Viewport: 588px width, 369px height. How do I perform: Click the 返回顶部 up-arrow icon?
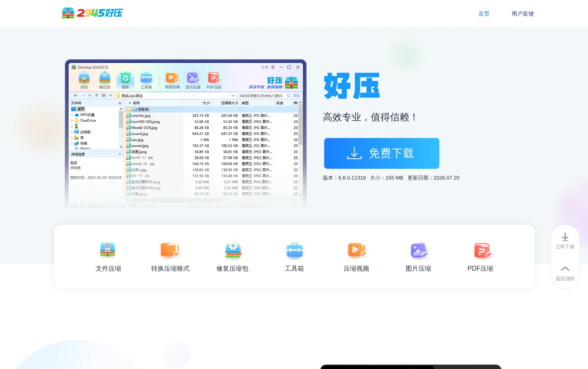tap(565, 269)
